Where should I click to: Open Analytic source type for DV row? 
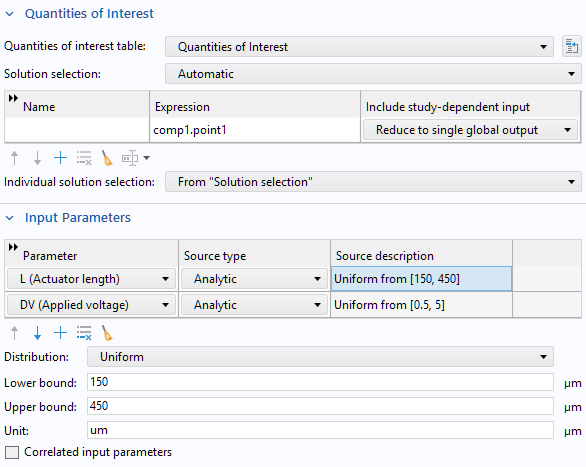[x=254, y=305]
